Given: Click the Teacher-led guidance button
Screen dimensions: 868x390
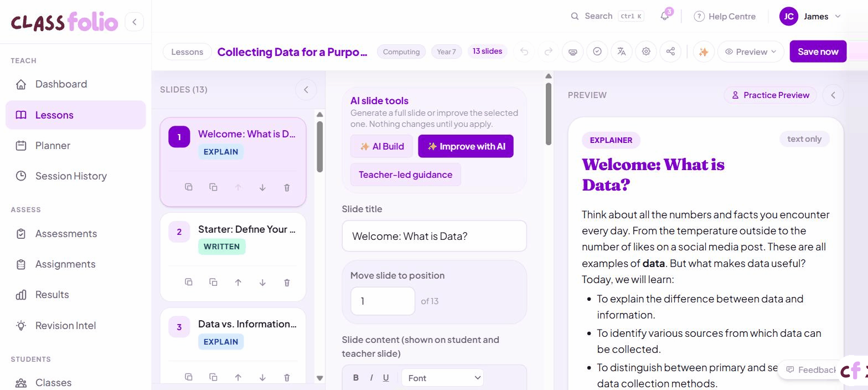Looking at the screenshot, I should click(405, 175).
